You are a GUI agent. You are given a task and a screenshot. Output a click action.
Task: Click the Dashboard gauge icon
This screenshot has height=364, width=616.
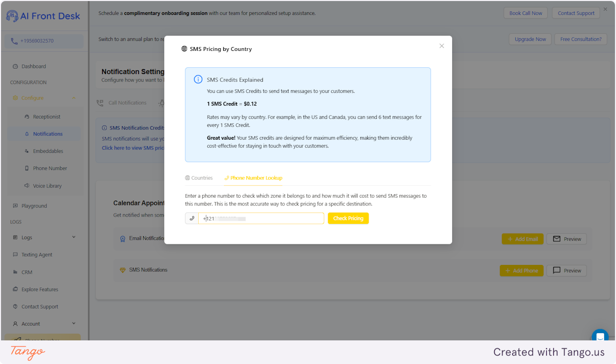15,66
